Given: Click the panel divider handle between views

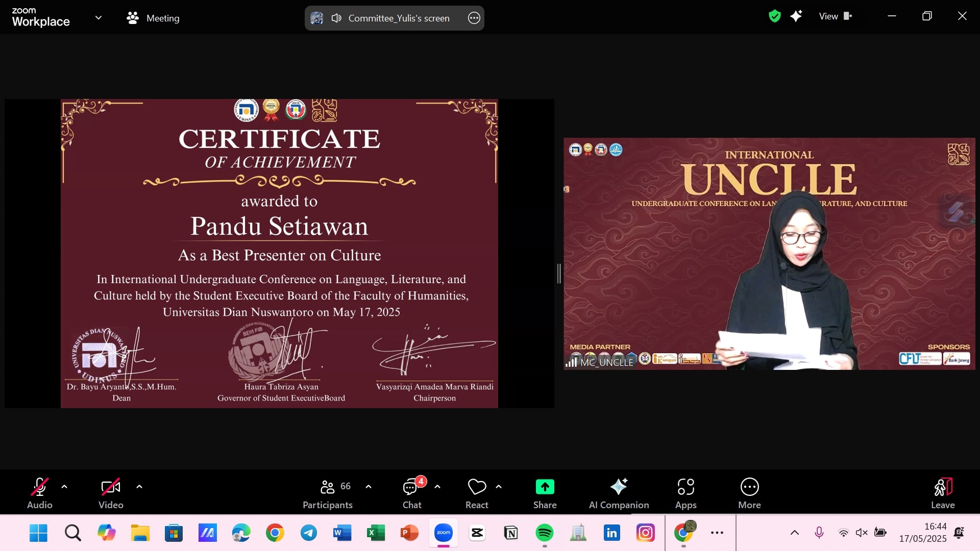Looking at the screenshot, I should click(559, 274).
